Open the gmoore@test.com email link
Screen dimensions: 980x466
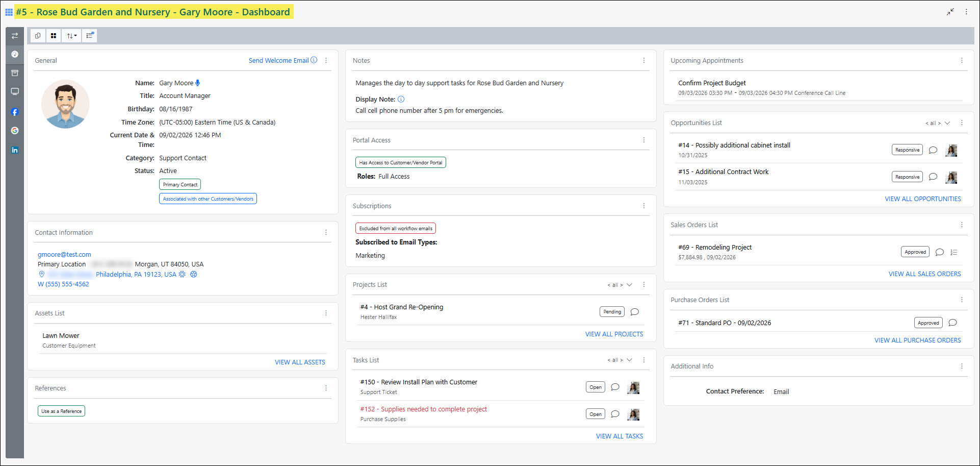coord(64,254)
